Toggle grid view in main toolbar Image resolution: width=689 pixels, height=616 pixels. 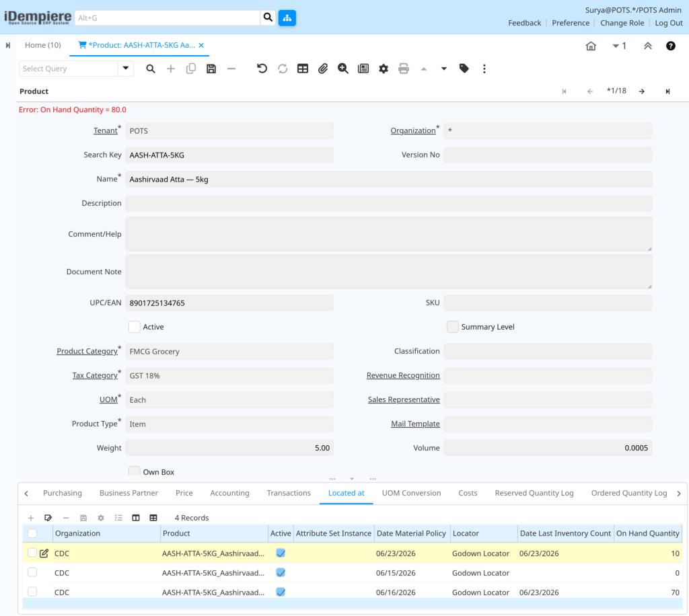click(x=302, y=69)
